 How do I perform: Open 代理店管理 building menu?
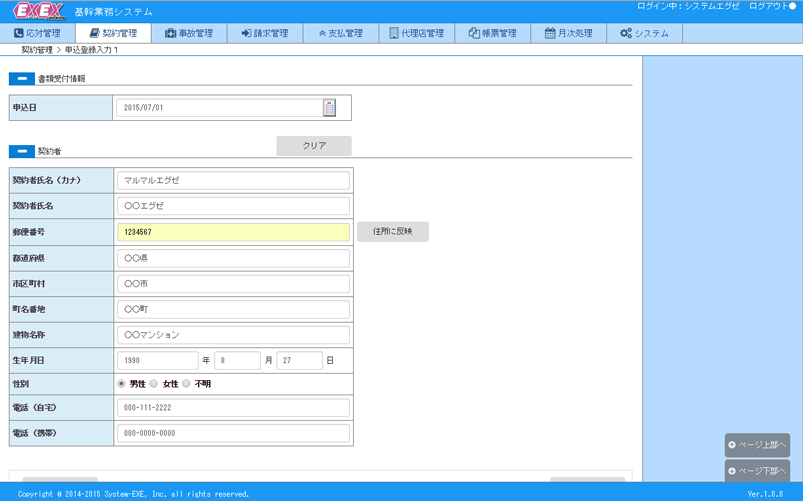[x=416, y=33]
